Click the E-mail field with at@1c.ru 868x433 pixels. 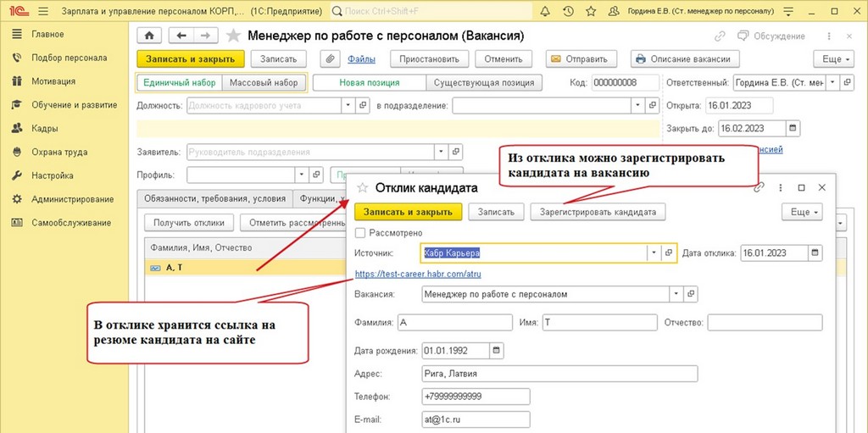tap(476, 419)
